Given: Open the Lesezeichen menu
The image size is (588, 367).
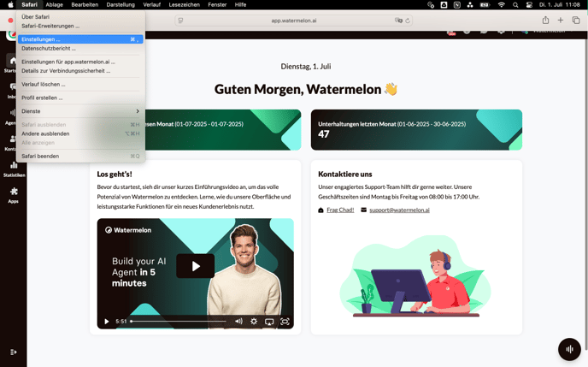Looking at the screenshot, I should (184, 4).
